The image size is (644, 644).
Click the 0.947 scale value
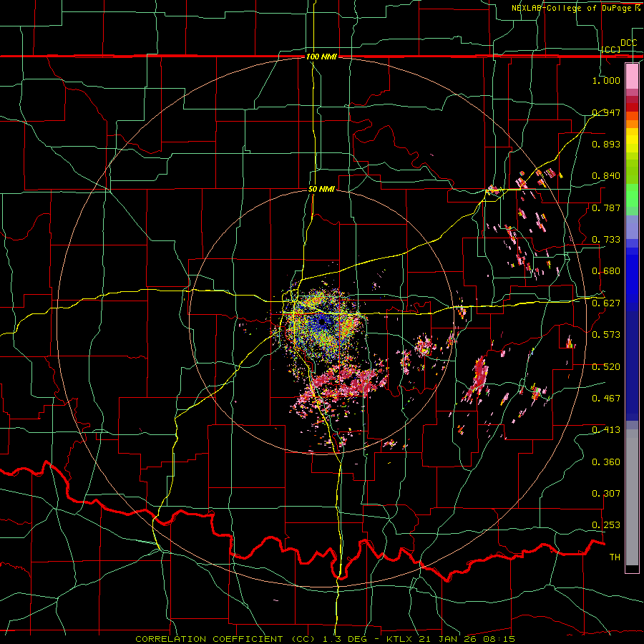point(606,112)
